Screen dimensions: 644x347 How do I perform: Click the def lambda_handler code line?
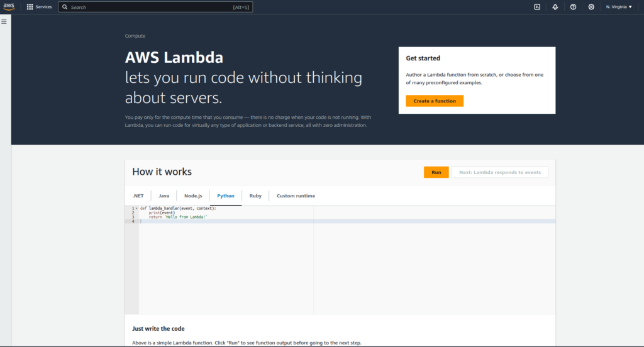pos(178,209)
